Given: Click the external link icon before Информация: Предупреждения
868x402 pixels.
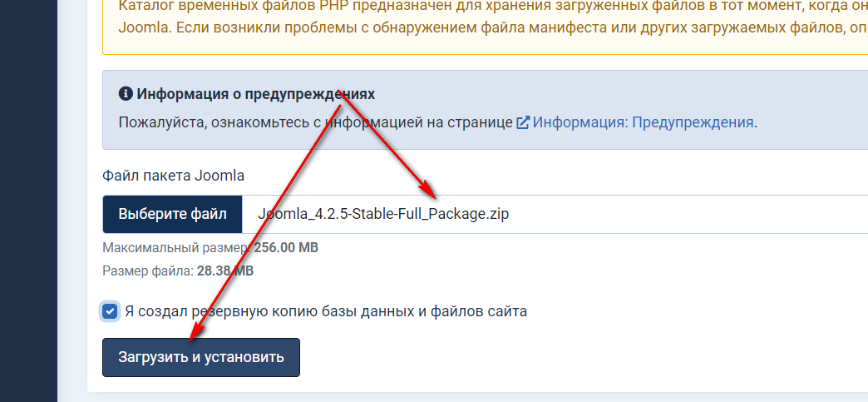Looking at the screenshot, I should (x=523, y=122).
